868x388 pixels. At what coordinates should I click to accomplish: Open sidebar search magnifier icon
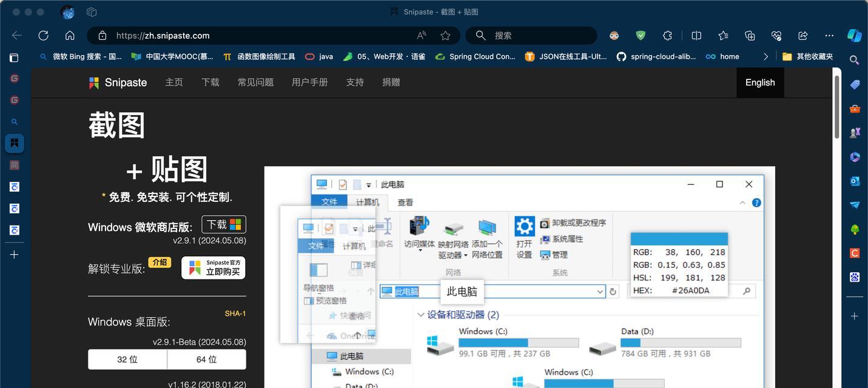(855, 60)
